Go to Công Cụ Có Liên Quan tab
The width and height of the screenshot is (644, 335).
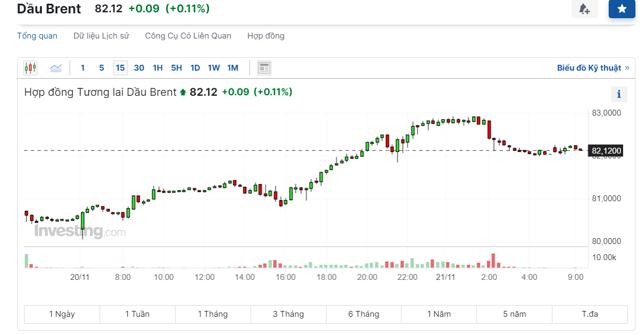click(x=188, y=36)
